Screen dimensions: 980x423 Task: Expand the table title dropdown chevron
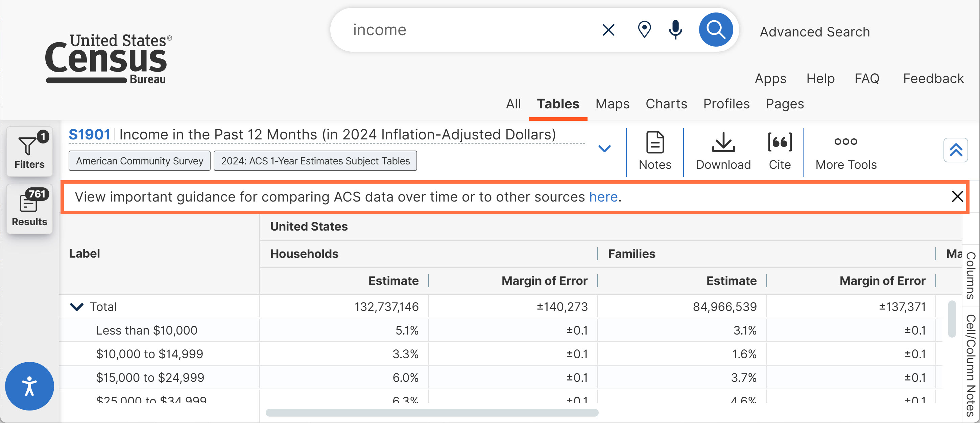click(x=604, y=148)
